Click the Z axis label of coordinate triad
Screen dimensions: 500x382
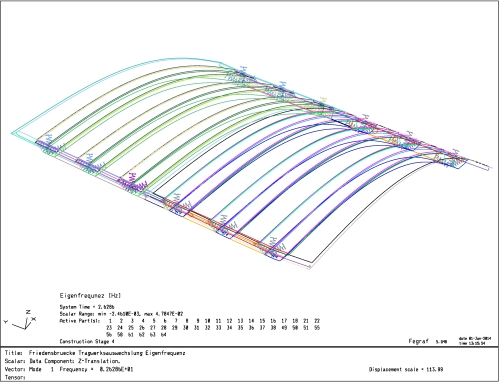click(28, 312)
